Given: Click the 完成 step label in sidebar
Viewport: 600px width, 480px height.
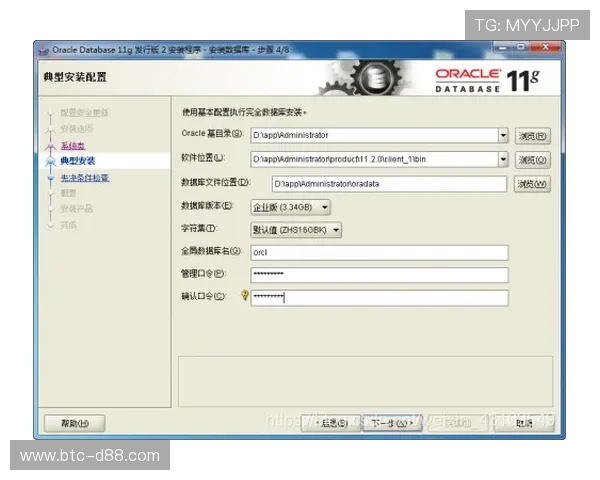Looking at the screenshot, I should click(x=68, y=225).
